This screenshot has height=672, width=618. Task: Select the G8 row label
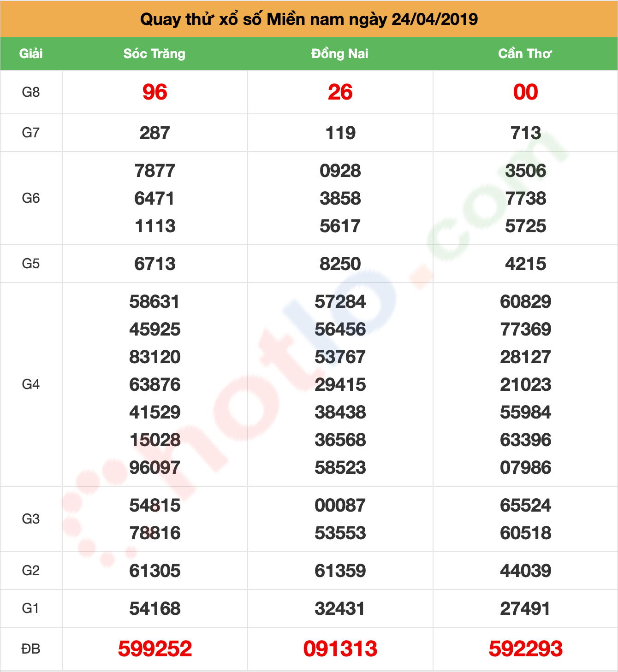click(31, 92)
